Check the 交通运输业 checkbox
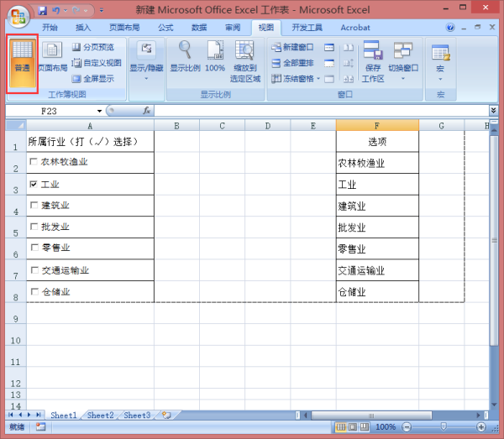The image size is (504, 439). click(34, 270)
